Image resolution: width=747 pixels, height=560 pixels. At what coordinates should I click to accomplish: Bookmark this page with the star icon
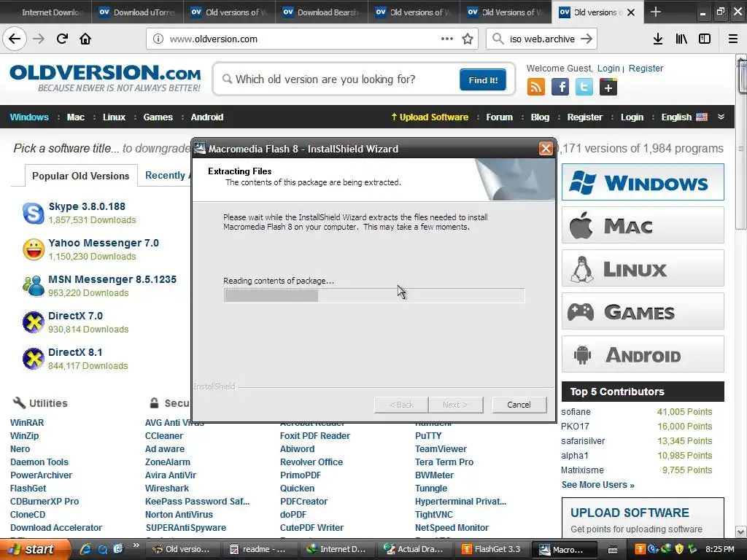(468, 39)
